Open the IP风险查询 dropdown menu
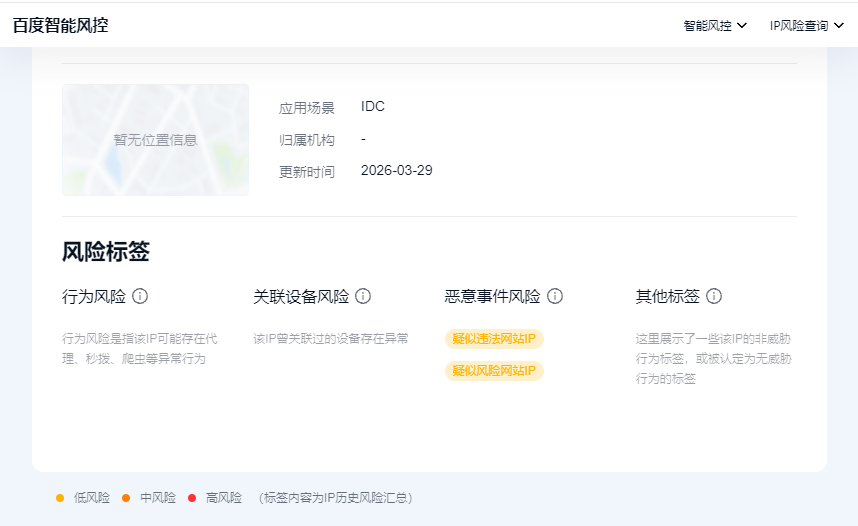Viewport: 858px width, 526px height. [x=806, y=26]
